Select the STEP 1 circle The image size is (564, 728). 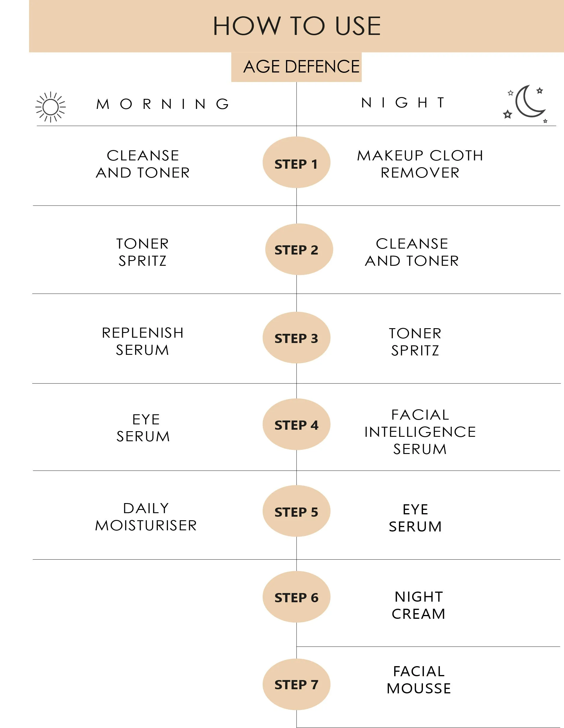pos(296,162)
